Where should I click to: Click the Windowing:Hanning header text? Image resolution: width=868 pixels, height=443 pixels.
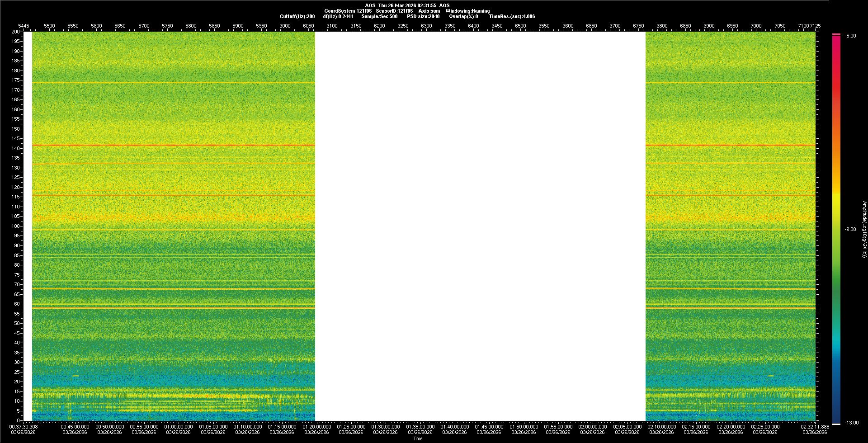[467, 11]
